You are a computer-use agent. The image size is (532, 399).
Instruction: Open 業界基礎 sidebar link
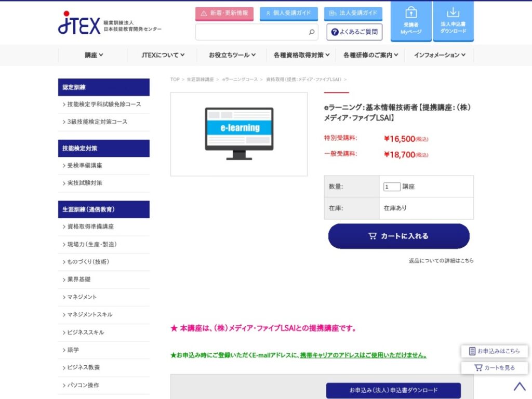pyautogui.click(x=104, y=280)
